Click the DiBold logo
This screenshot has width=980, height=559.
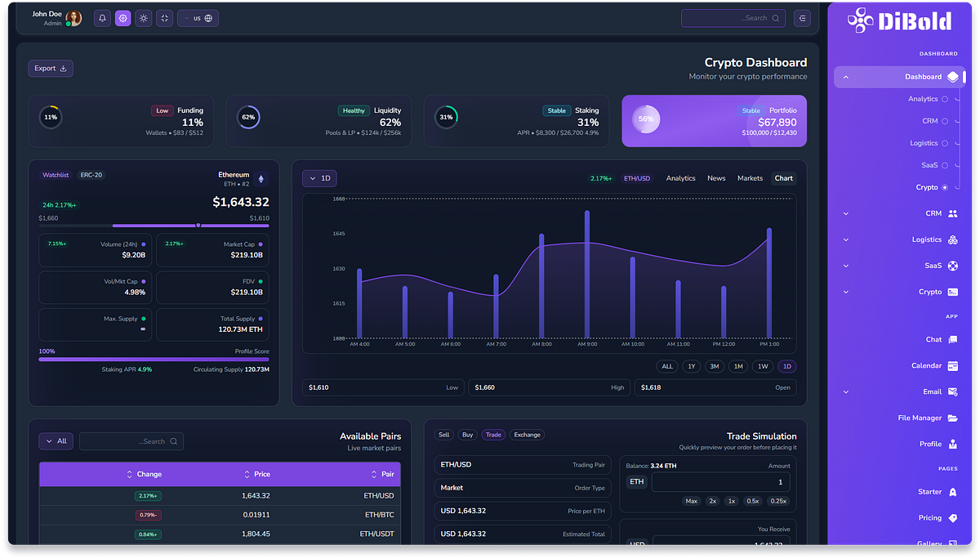[x=899, y=20]
